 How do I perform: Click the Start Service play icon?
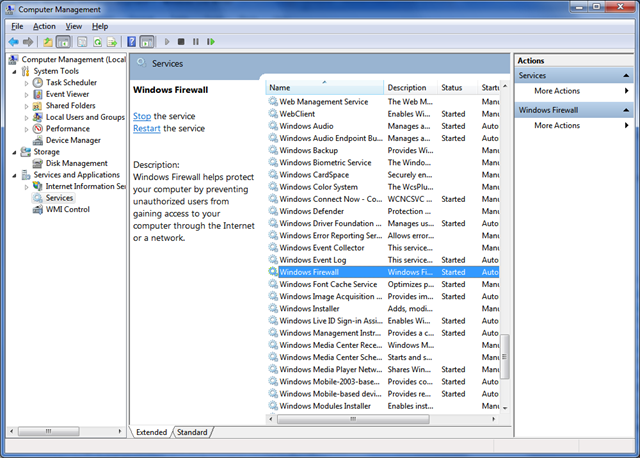(167, 42)
